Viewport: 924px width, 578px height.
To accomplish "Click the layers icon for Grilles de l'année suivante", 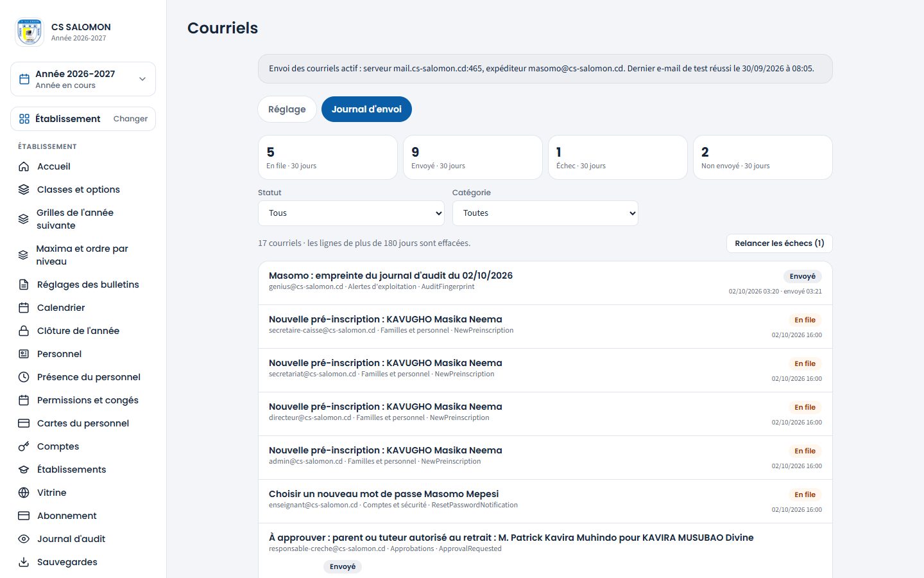I will tap(24, 219).
